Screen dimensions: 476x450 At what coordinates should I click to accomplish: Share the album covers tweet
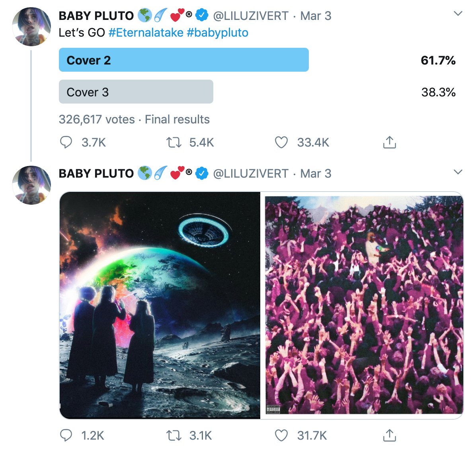[389, 436]
